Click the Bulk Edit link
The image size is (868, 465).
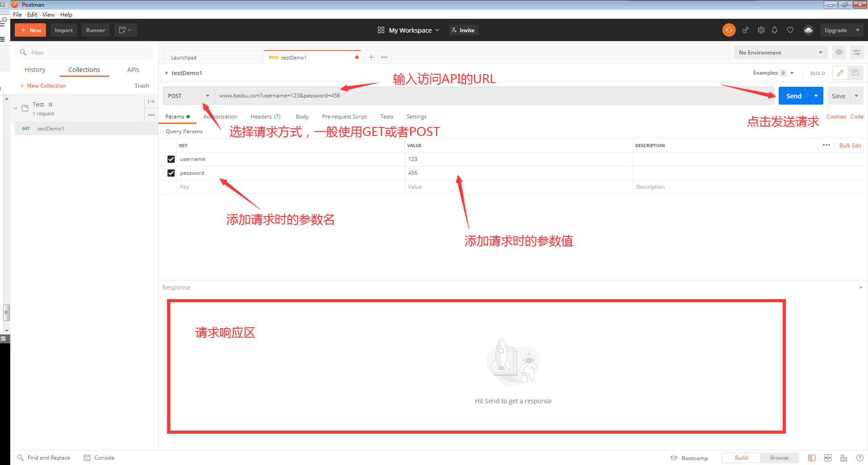(x=850, y=145)
